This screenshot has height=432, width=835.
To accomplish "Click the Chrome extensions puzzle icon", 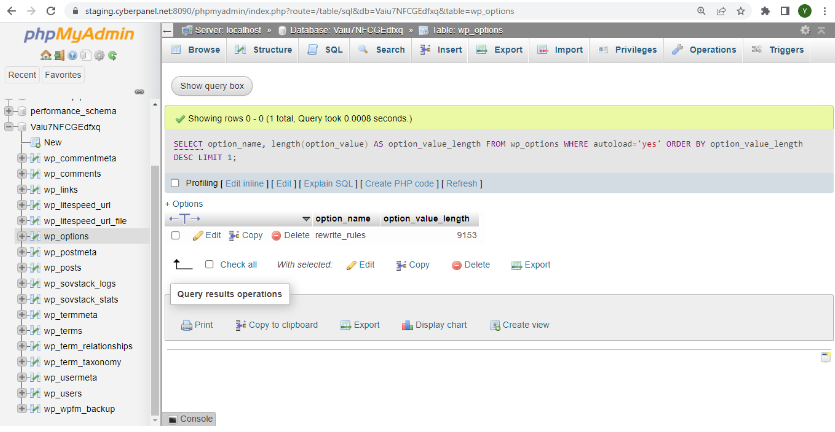I will [x=765, y=11].
